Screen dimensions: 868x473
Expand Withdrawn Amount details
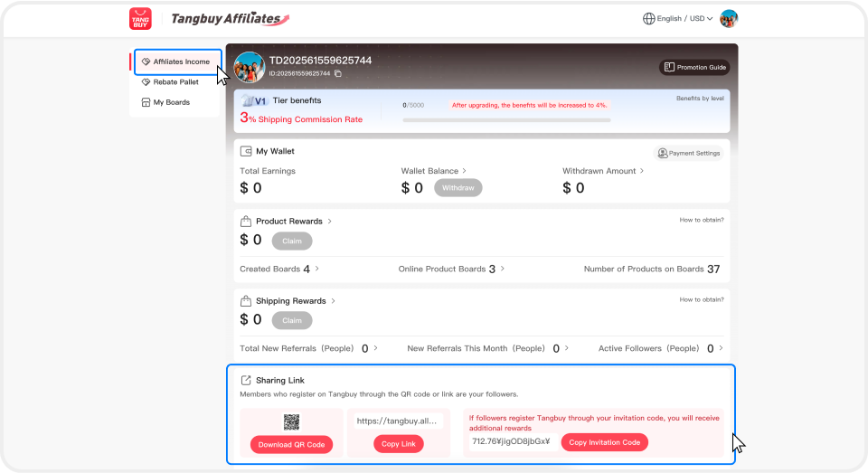(x=602, y=170)
